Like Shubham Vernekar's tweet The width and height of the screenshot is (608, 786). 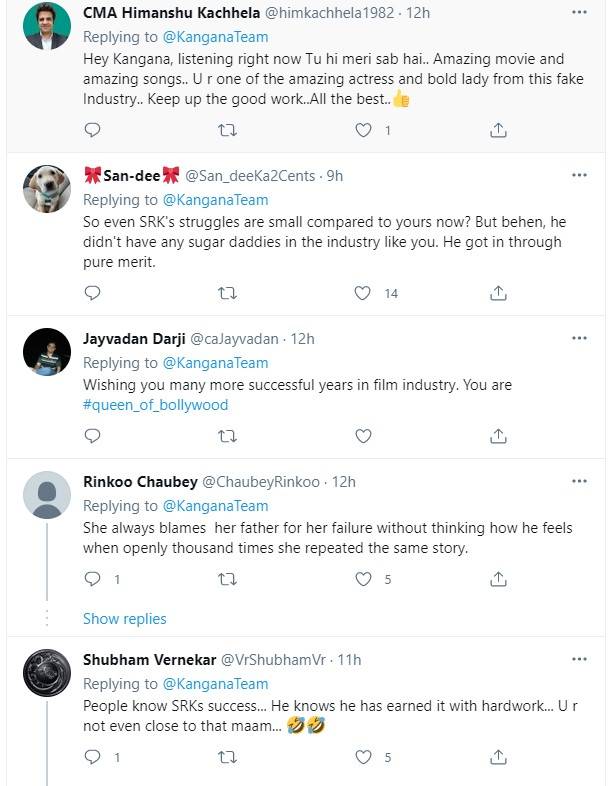coord(363,757)
